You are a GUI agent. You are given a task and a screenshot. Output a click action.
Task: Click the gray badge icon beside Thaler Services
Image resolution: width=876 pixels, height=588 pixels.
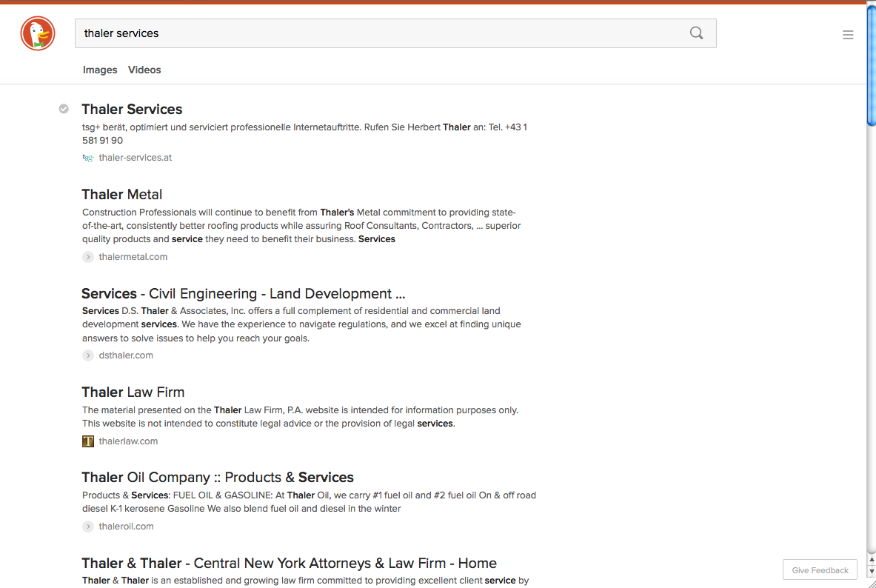[64, 108]
